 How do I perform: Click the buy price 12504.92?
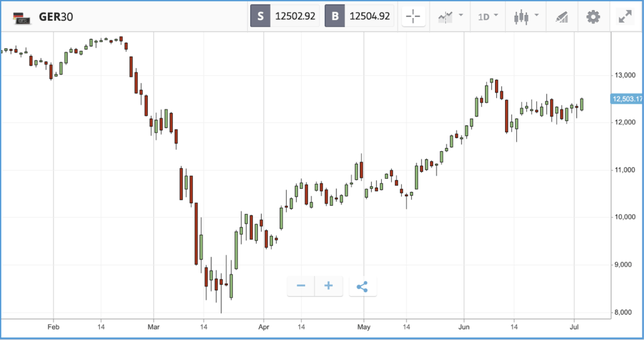[369, 16]
